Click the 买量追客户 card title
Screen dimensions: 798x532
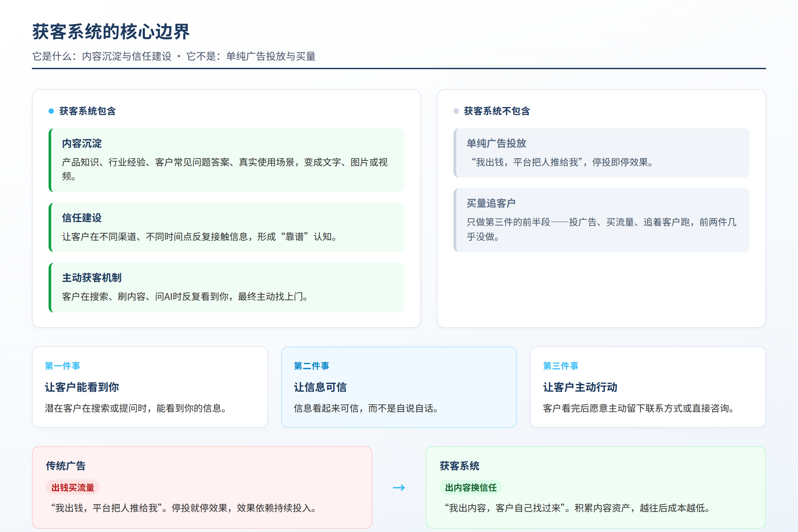pyautogui.click(x=491, y=203)
